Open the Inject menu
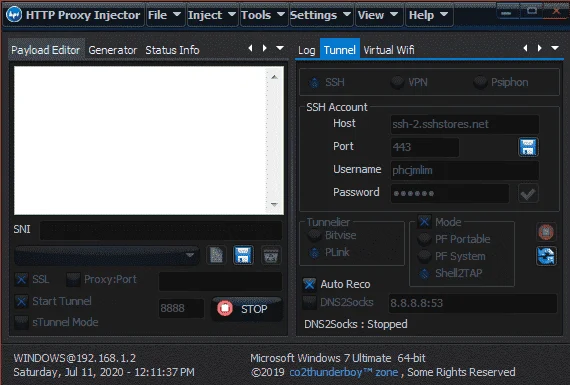The image size is (570, 385). point(212,15)
